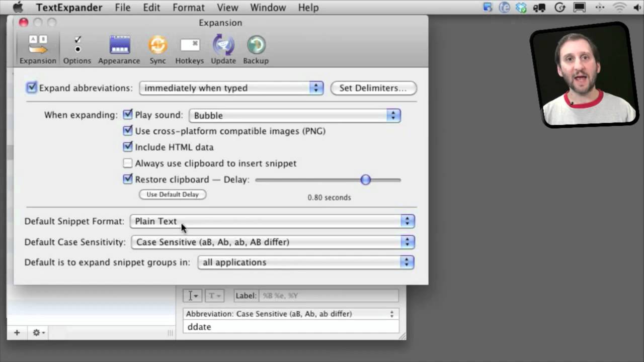The height and width of the screenshot is (362, 644).
Task: Click the Wi-Fi status icon
Action: [620, 8]
